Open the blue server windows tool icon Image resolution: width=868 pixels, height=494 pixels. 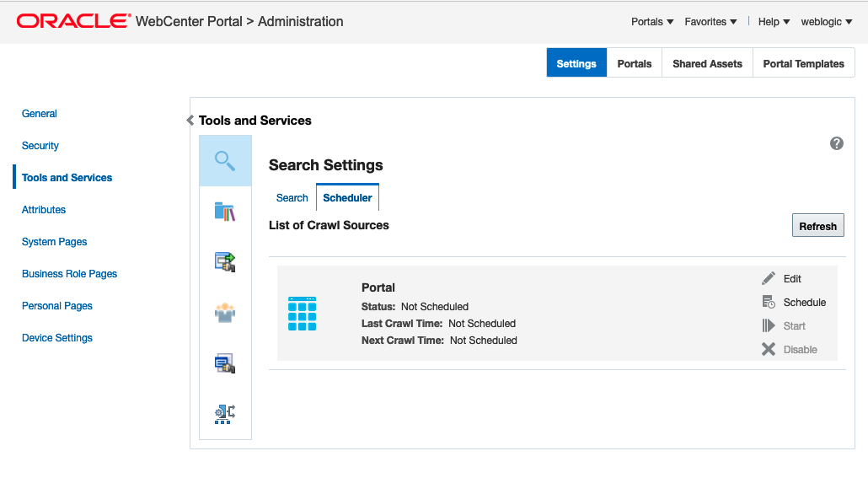pos(225,363)
